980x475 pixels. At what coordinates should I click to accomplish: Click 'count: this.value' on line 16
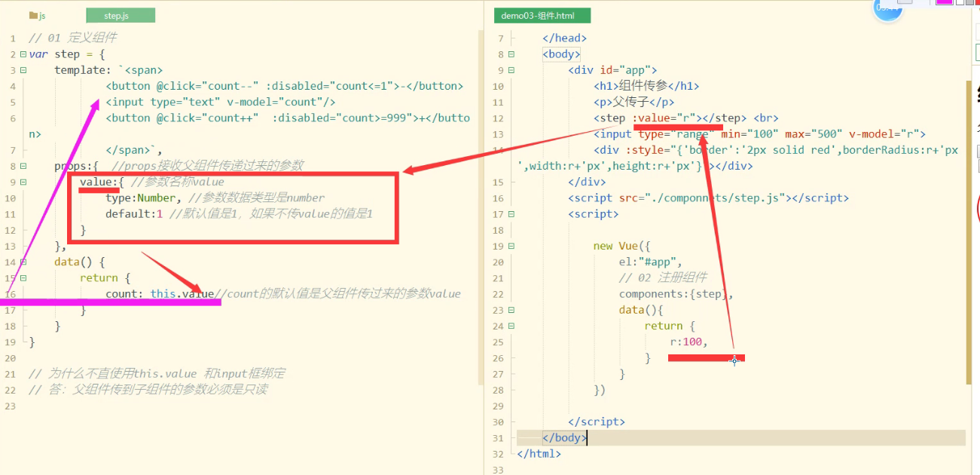pyautogui.click(x=160, y=294)
